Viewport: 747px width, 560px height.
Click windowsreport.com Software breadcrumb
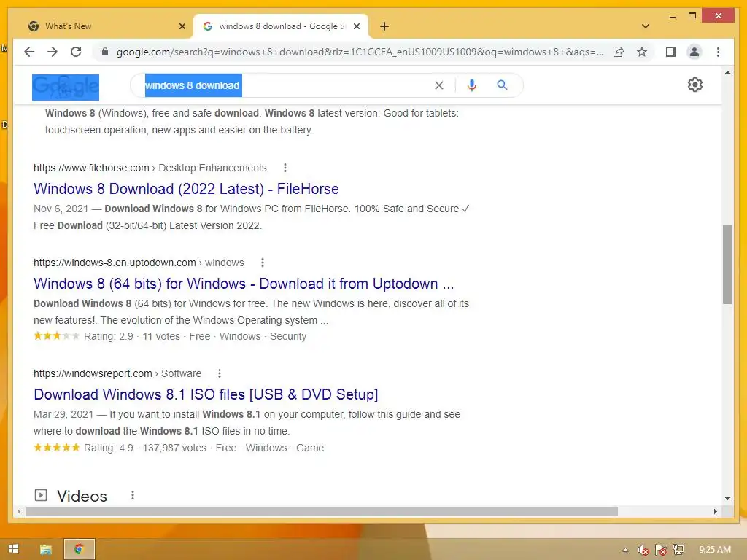point(117,373)
